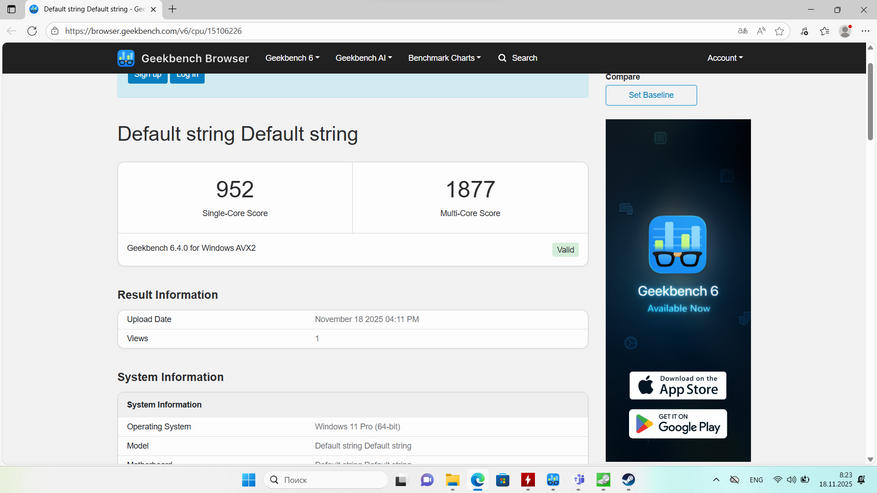Click the Model row label
Screen dimensions: 877x493
(138, 445)
